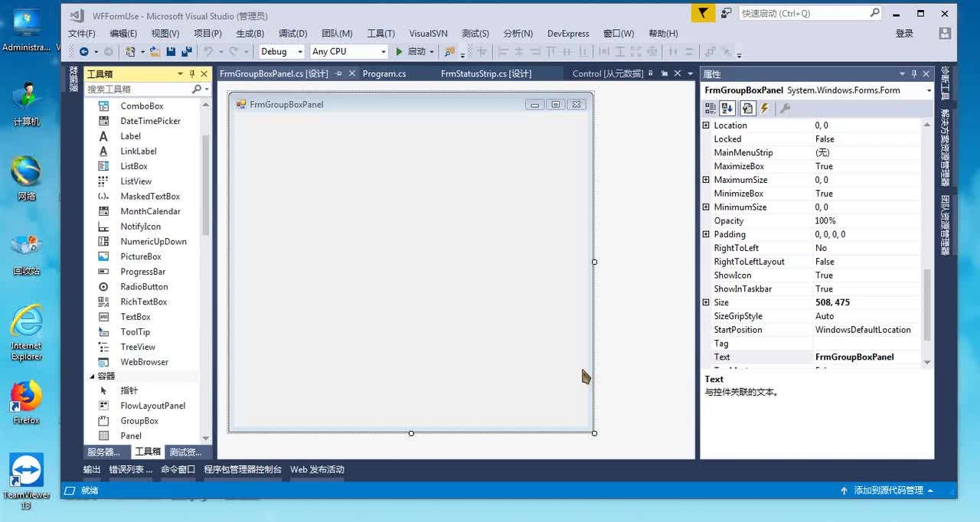Image resolution: width=980 pixels, height=522 pixels.
Task: Click 添加到源代码管理 in status bar
Action: (x=888, y=491)
